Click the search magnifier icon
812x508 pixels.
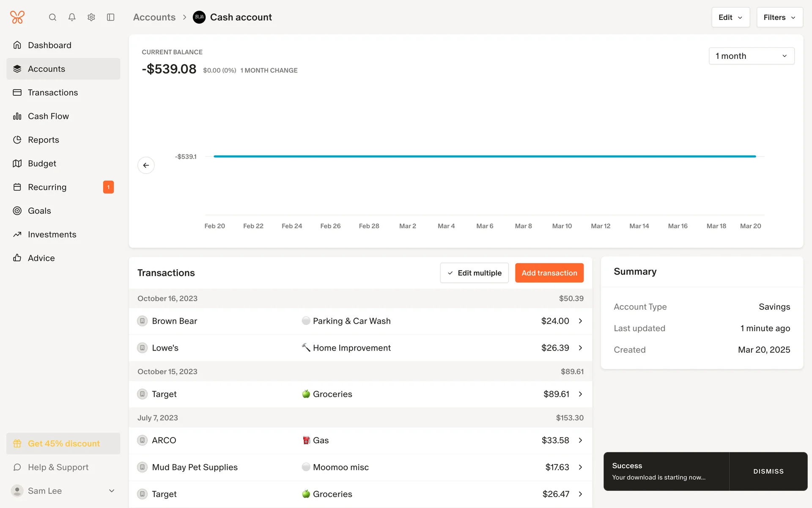click(52, 17)
